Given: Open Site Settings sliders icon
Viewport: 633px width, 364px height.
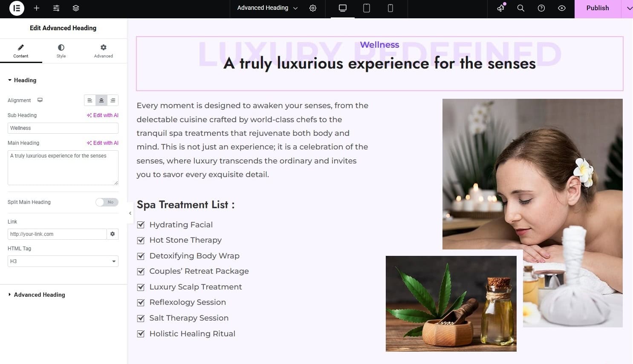Looking at the screenshot, I should (x=56, y=8).
